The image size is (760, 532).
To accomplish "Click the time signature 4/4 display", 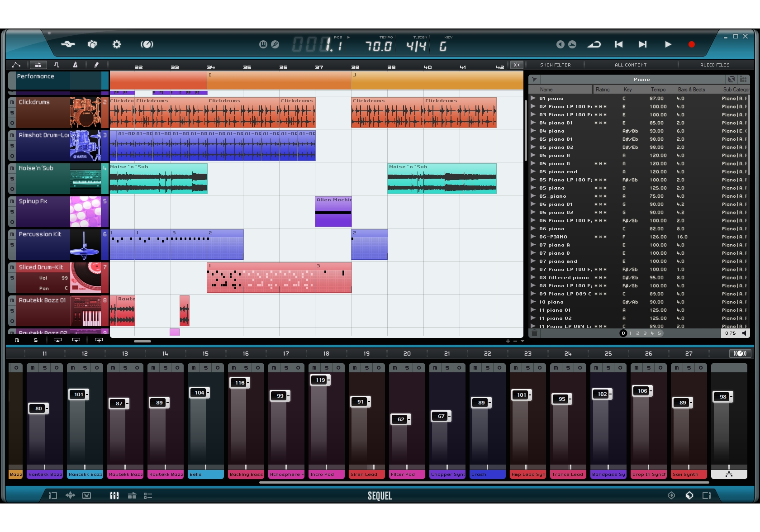I will 416,46.
